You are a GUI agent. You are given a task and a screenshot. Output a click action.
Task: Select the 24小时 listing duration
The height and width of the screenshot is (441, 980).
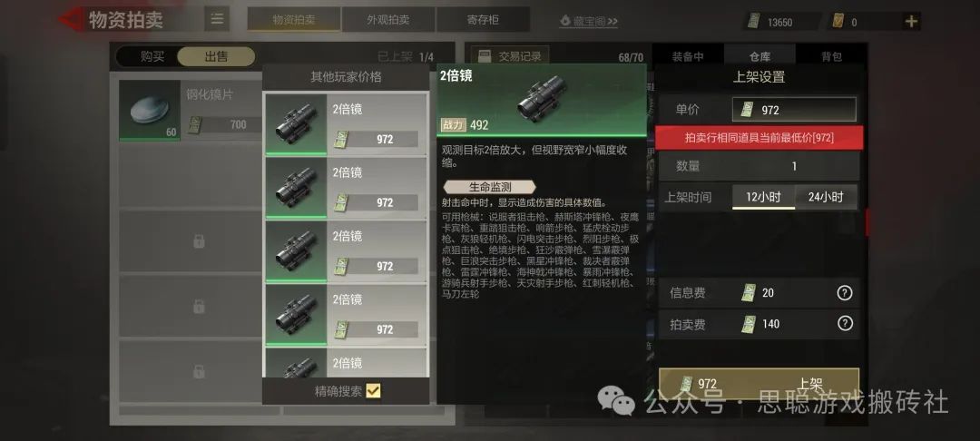click(826, 198)
